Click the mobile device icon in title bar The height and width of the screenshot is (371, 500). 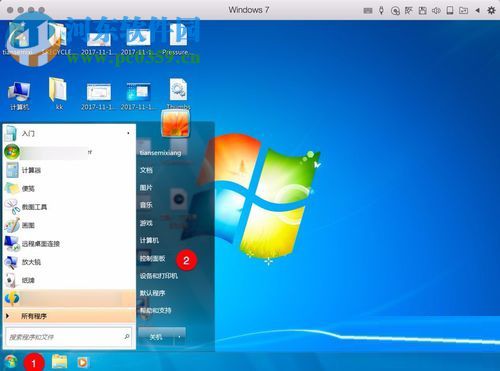[x=450, y=11]
